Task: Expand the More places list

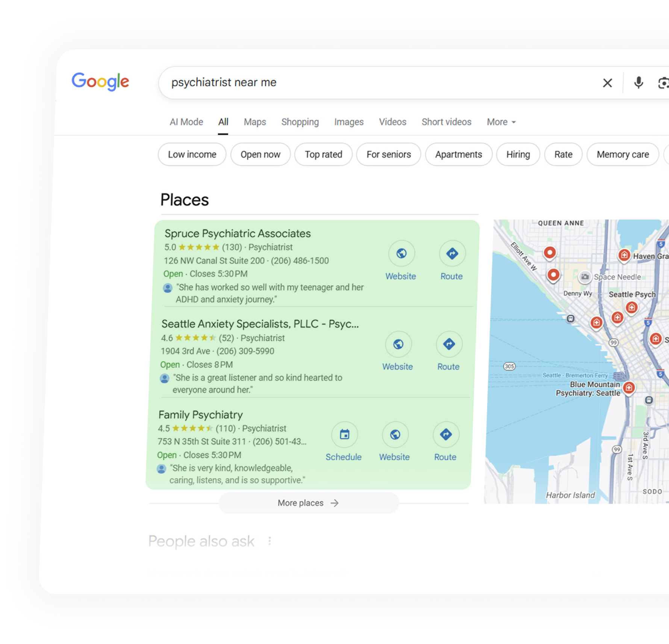Action: [309, 503]
